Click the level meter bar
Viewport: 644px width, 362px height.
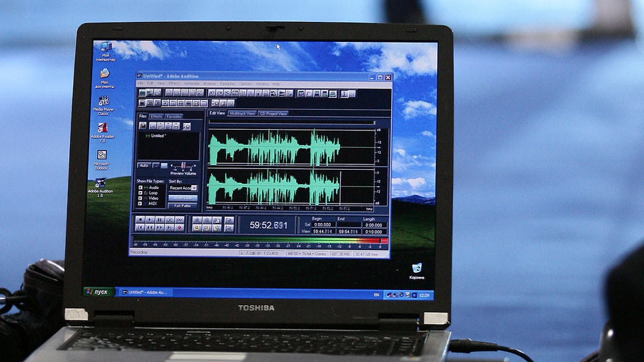[260, 241]
